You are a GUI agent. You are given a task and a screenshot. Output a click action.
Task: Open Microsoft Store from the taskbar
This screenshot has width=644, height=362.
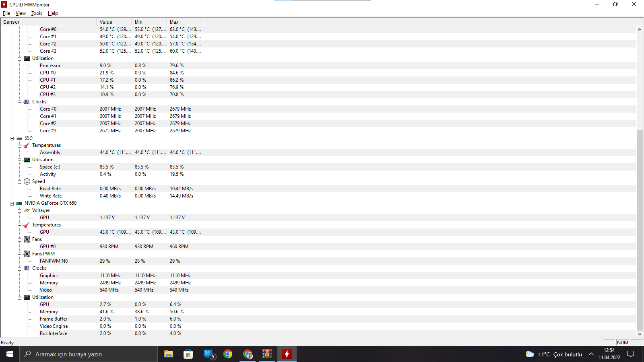click(188, 354)
